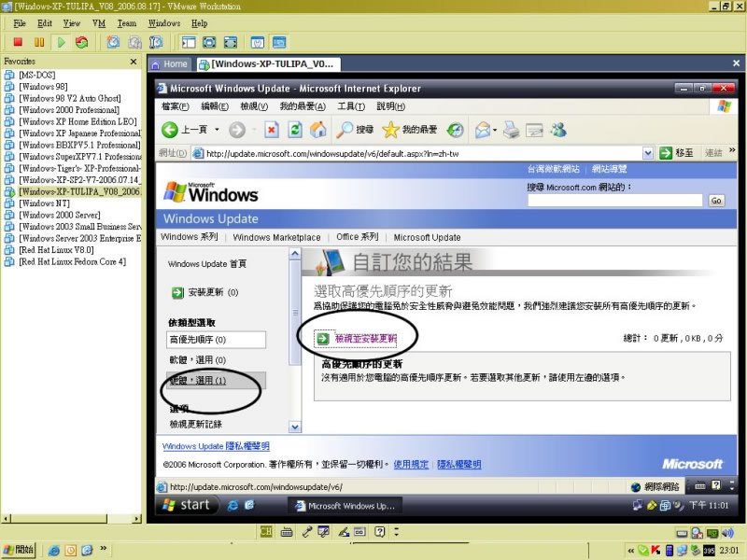Open 檢視更新記錄 option
The image size is (747, 560).
pos(196,424)
